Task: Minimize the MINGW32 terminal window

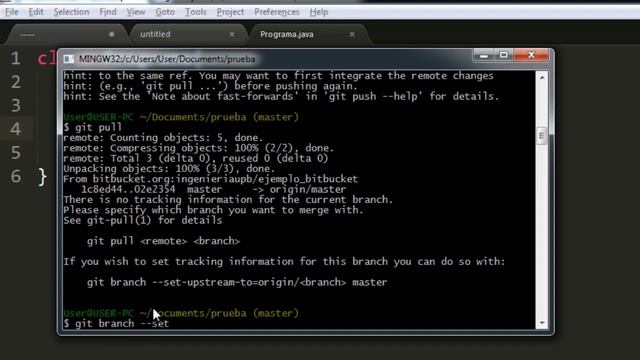Action: click(484, 55)
